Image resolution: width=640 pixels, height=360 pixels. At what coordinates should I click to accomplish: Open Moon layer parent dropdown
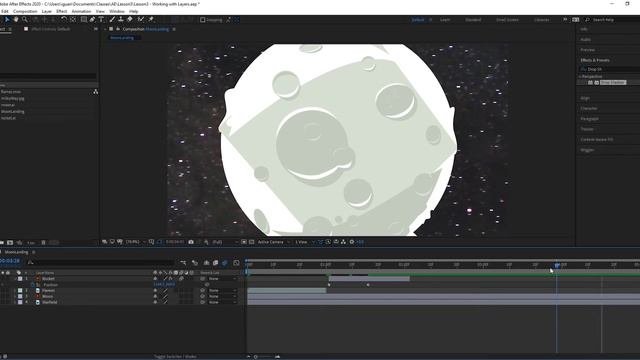point(222,296)
